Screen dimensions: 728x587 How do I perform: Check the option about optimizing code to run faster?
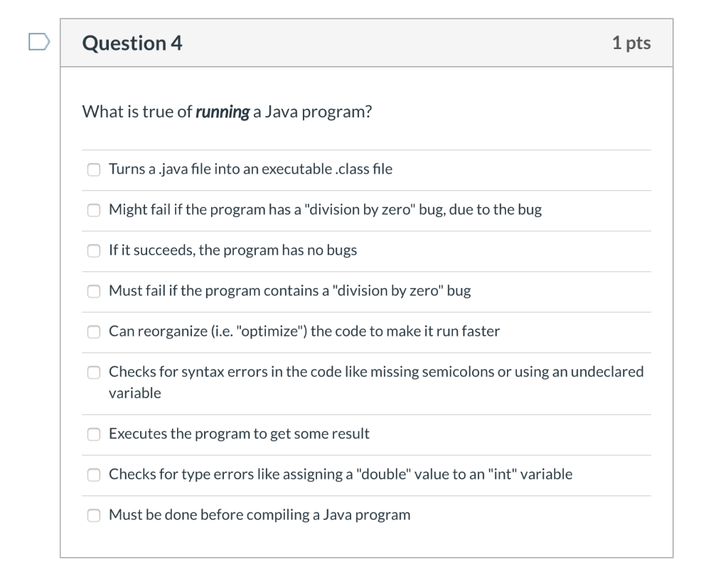click(93, 332)
